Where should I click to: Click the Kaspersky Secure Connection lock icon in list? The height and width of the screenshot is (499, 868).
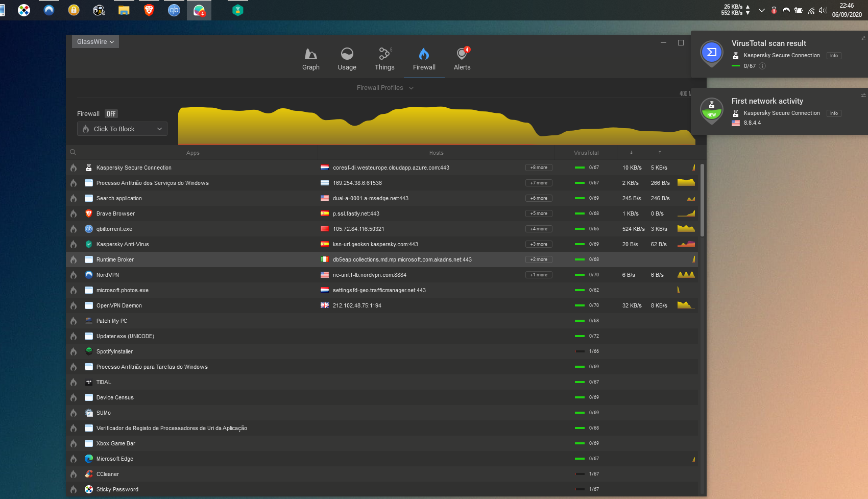click(x=89, y=168)
